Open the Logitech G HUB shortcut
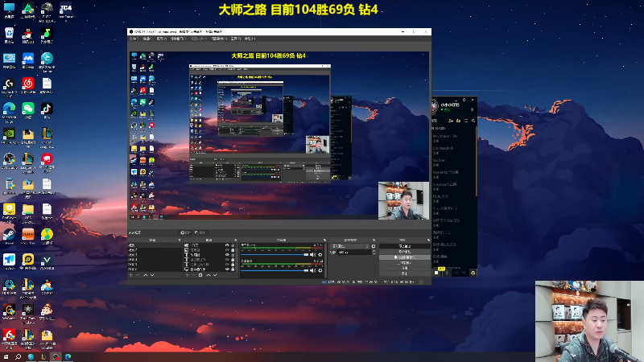Image resolution: width=644 pixels, height=362 pixels. click(9, 84)
